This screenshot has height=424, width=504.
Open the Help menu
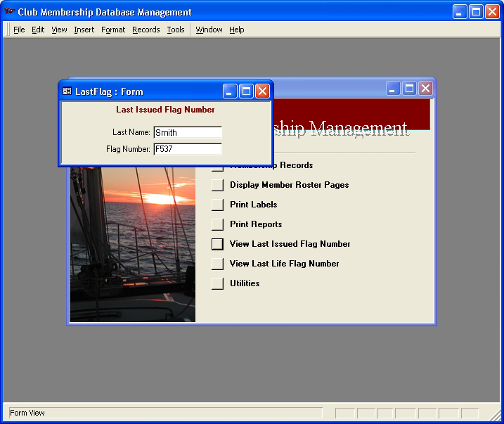pos(237,30)
